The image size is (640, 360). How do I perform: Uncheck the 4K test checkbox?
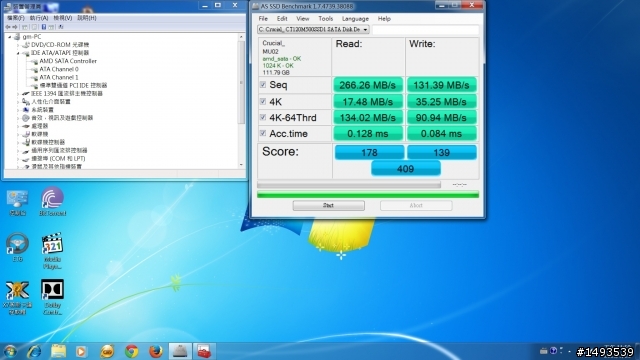tap(263, 101)
